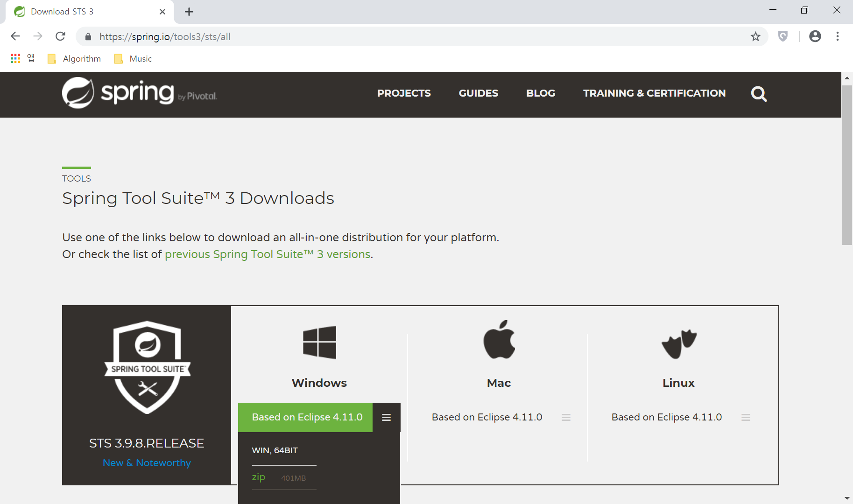
Task: Bookmark this page with star icon
Action: click(x=755, y=36)
